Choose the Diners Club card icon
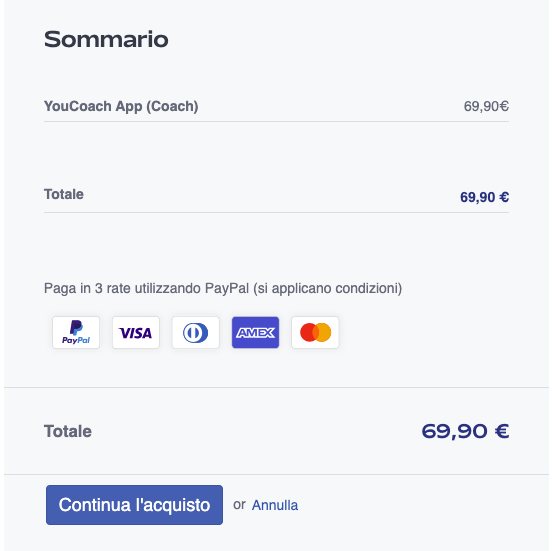 (196, 332)
